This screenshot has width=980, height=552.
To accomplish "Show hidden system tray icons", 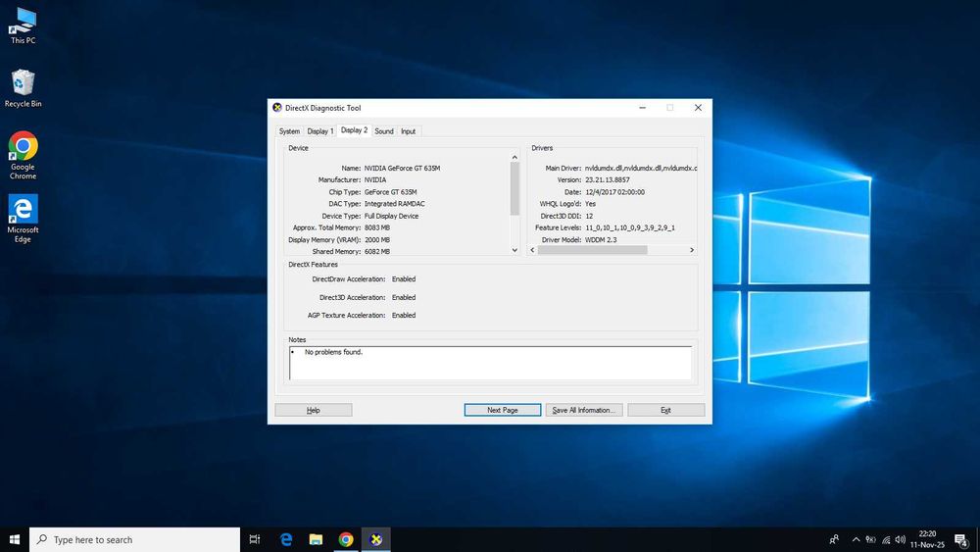I will (x=856, y=539).
